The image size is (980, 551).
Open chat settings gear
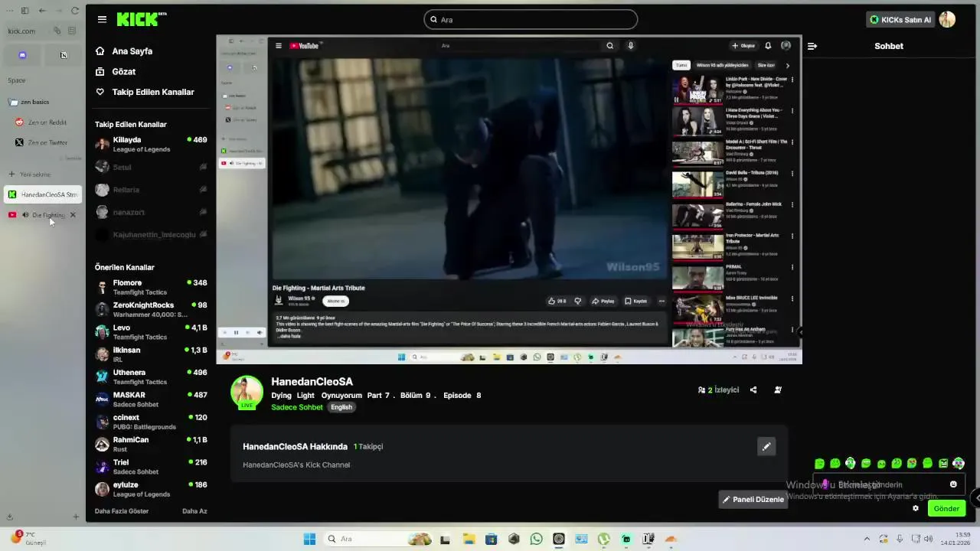[915, 508]
